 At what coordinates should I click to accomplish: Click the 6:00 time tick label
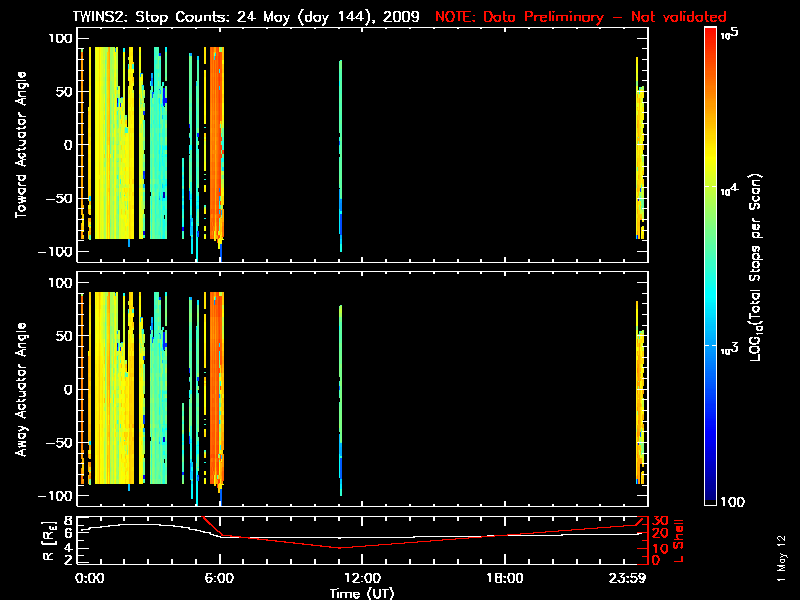pos(220,579)
